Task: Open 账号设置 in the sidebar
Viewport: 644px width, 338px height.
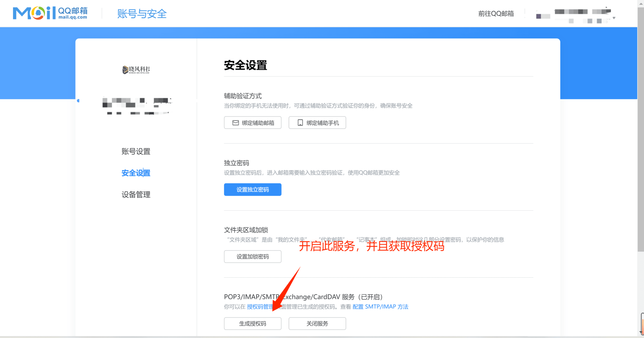Action: (136, 151)
